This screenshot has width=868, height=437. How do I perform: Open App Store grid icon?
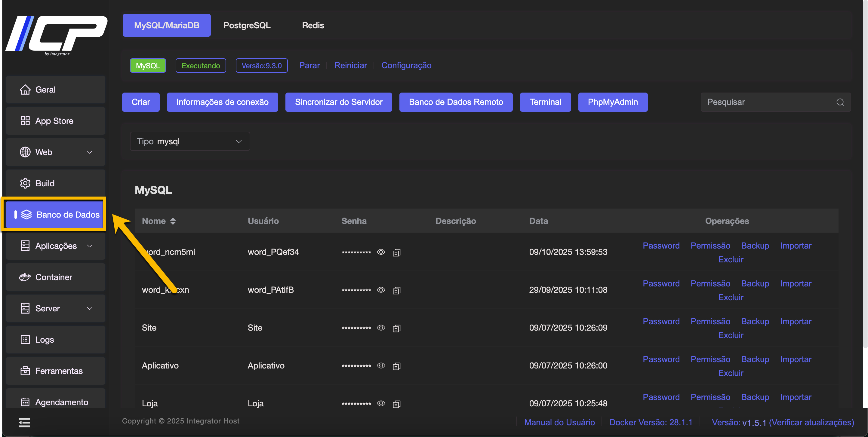[25, 121]
